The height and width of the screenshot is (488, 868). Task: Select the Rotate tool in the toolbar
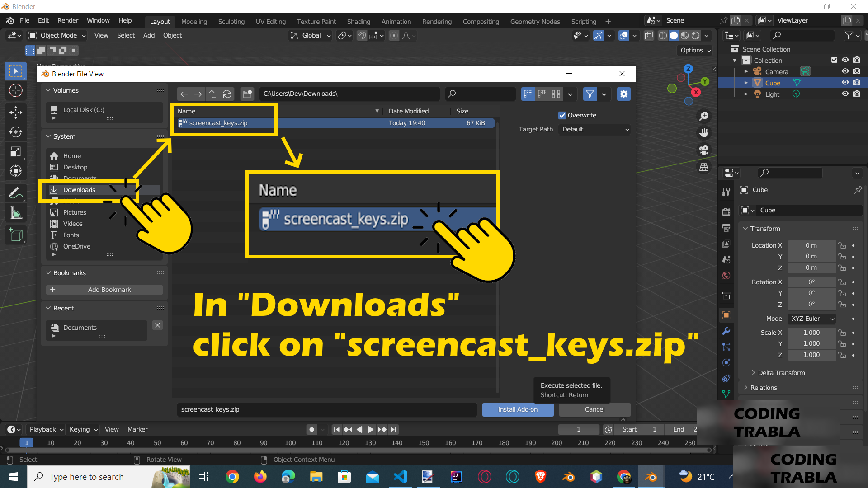(x=16, y=132)
